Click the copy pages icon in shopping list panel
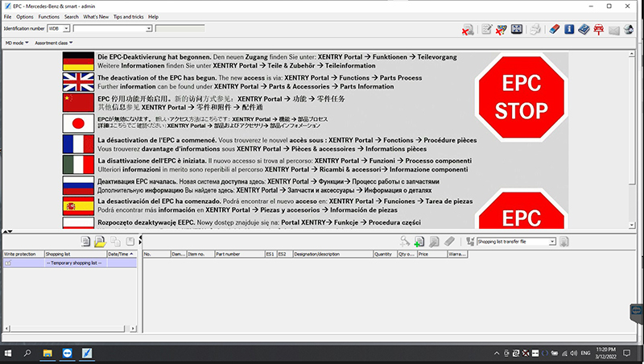This screenshot has height=364, width=644. 115,242
